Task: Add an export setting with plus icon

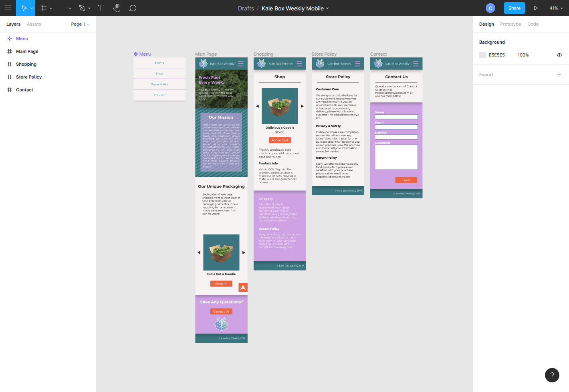Action: click(x=559, y=75)
